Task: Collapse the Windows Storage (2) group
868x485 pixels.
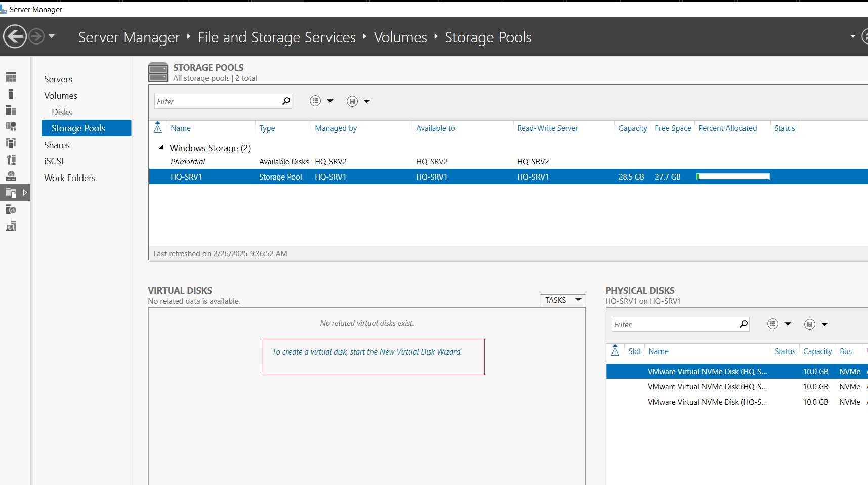Action: [161, 148]
